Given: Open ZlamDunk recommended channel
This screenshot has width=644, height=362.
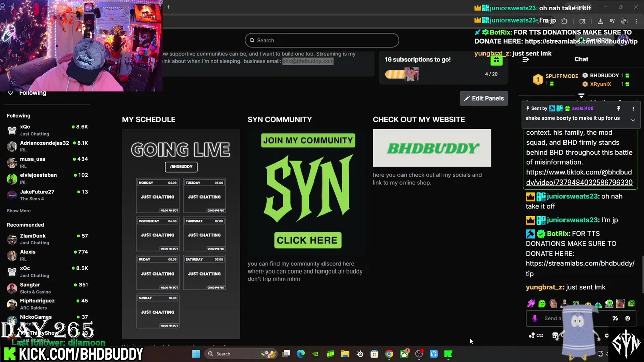Looking at the screenshot, I should (x=47, y=239).
